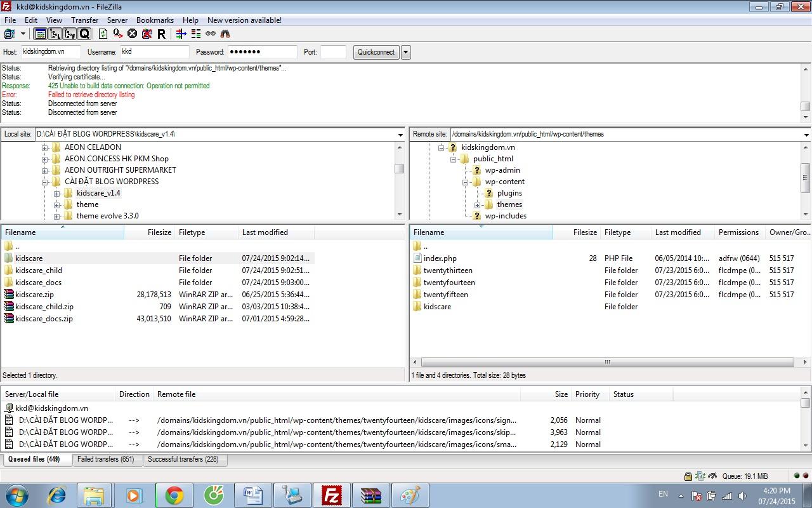Open the Local site path dropdown
This screenshot has height=508, width=812.
pos(400,135)
